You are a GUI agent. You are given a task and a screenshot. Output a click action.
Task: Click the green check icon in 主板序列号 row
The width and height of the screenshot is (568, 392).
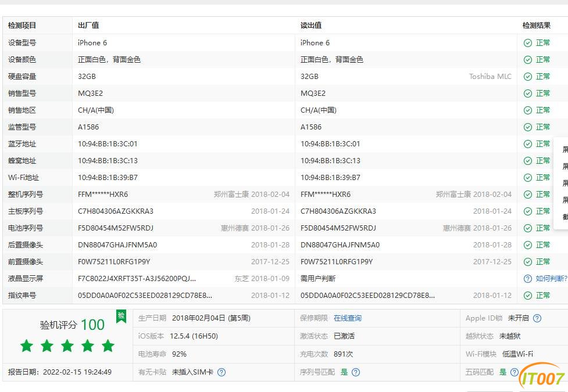(x=528, y=211)
